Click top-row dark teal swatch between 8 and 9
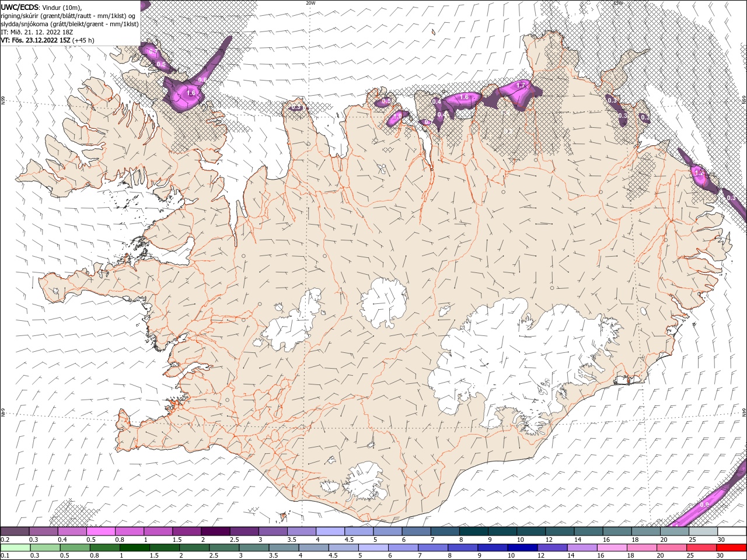The width and height of the screenshot is (747, 560). pyautogui.click(x=474, y=531)
